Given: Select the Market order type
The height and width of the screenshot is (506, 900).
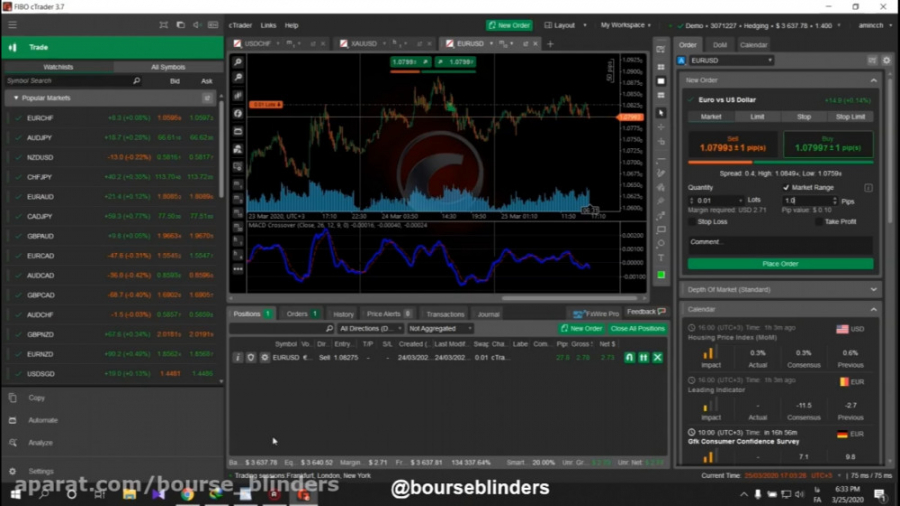Looking at the screenshot, I should (711, 116).
